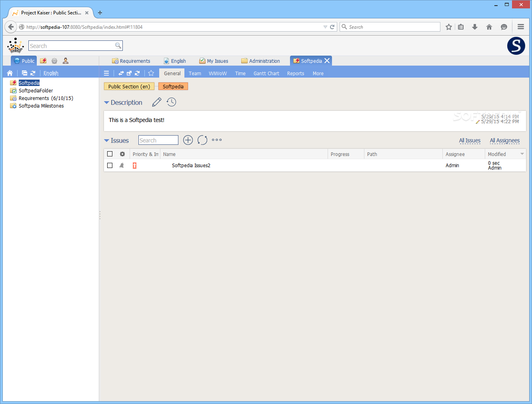Click the red priority icon on Softpedia Issues2
Image resolution: width=532 pixels, height=404 pixels.
135,166
